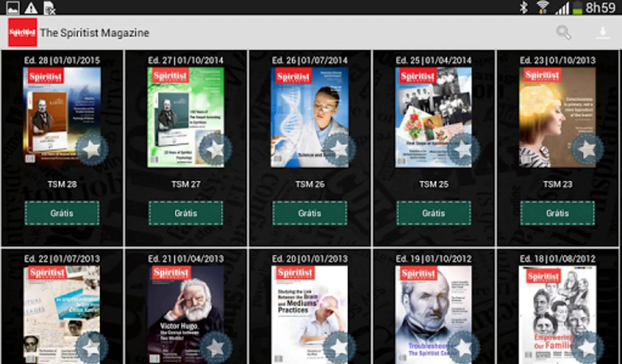Tap the 'Ed. 28 | 01/01/2015' label
The width and height of the screenshot is (622, 364).
tap(62, 60)
